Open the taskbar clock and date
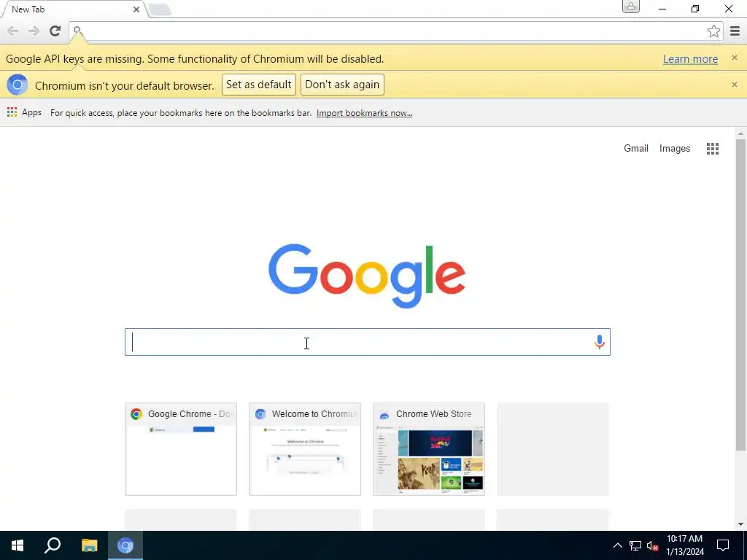 coord(684,545)
